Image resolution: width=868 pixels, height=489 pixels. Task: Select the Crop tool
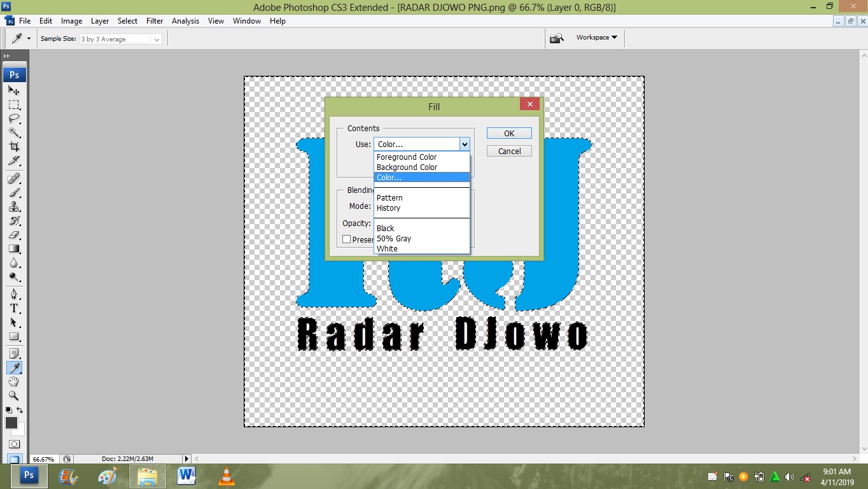(x=14, y=146)
